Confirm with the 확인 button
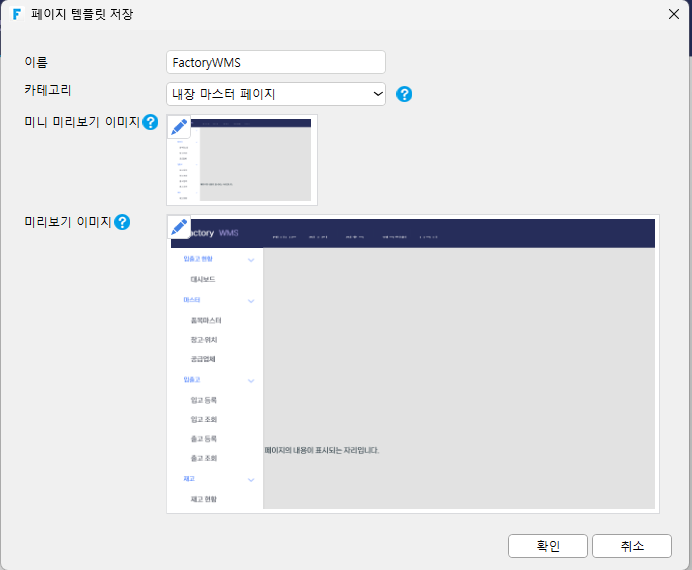 tap(548, 546)
